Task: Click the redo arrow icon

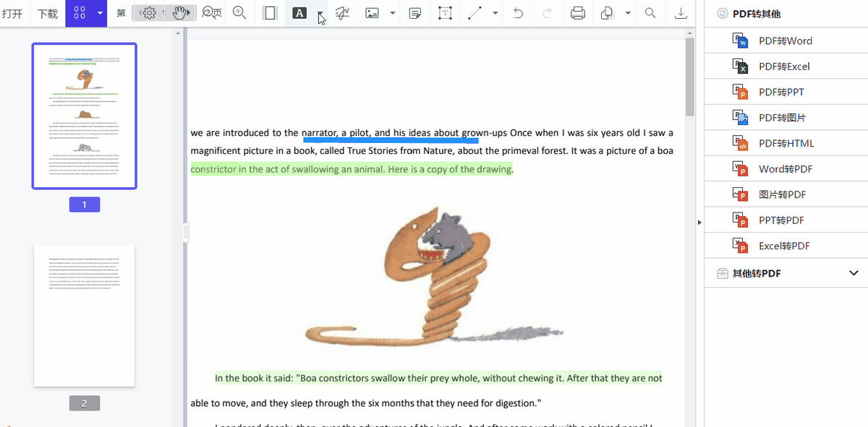Action: [x=548, y=13]
